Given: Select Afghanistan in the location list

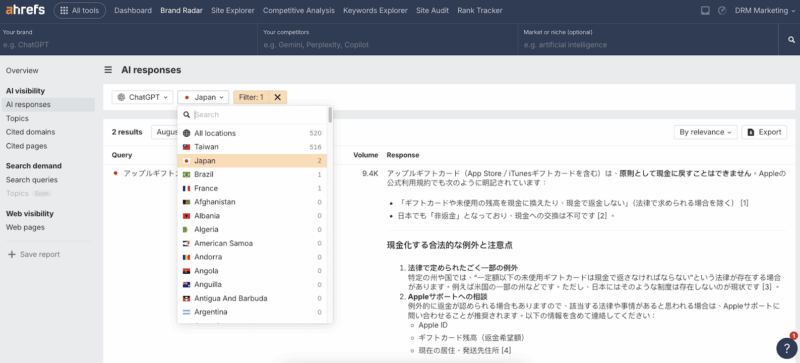Looking at the screenshot, I should click(x=252, y=202).
